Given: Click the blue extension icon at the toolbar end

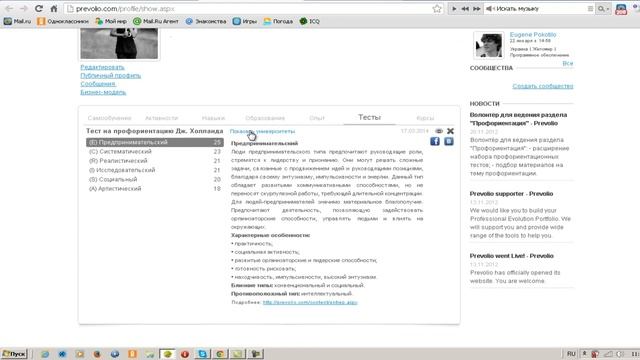Looking at the screenshot, I should (x=621, y=9).
